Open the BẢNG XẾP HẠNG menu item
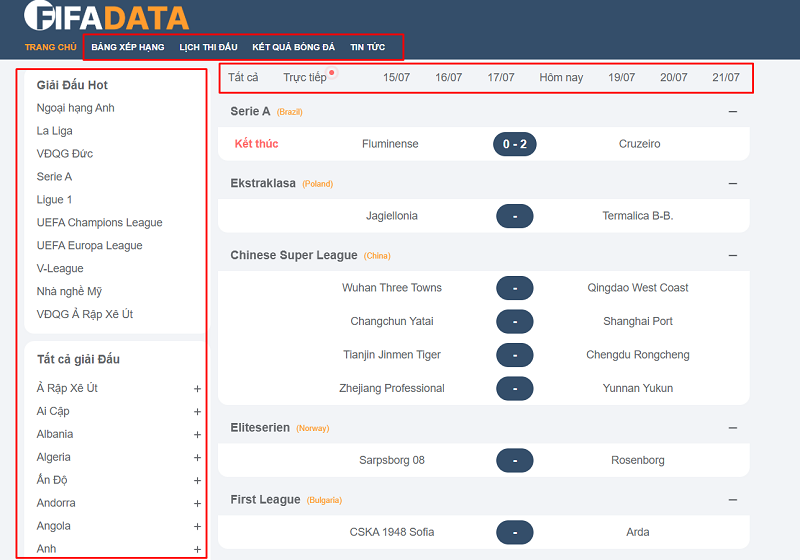This screenshot has height=560, width=800. pos(128,47)
